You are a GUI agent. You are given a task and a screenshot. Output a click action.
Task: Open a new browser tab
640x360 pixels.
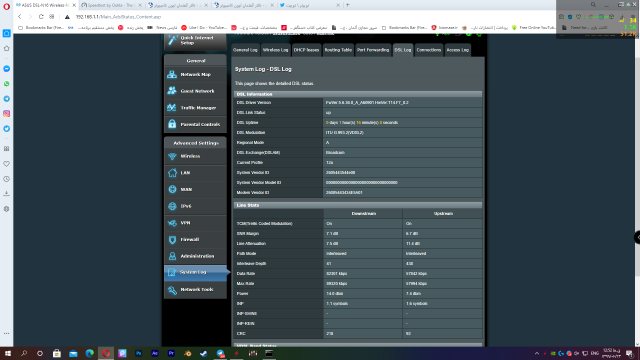pyautogui.click(x=348, y=5)
